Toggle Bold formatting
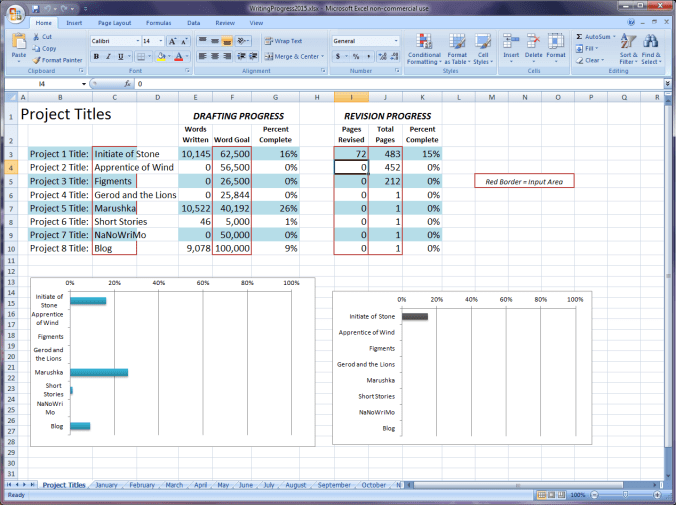Screen dimensions: 676x505 click(96, 57)
